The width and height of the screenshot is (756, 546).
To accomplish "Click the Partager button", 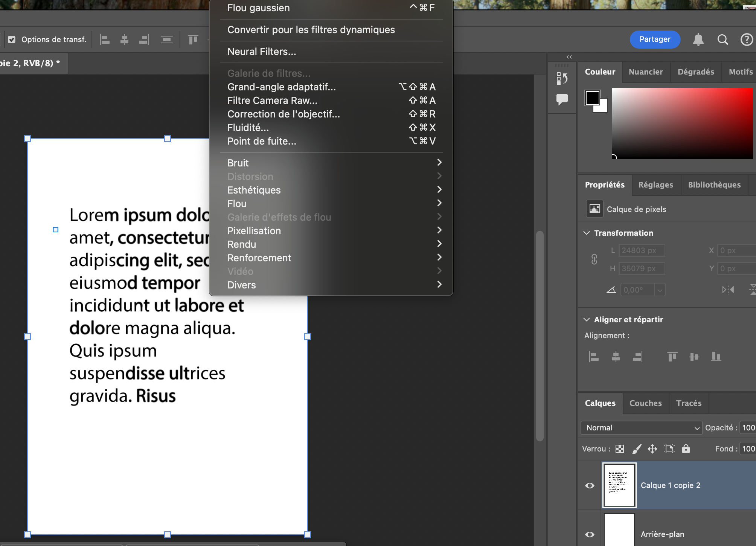I will click(655, 40).
